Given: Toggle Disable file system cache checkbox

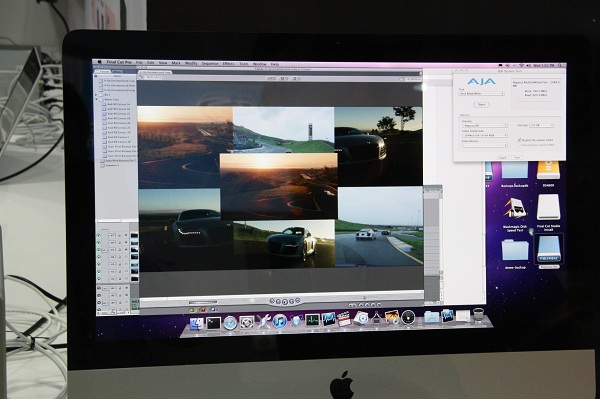Looking at the screenshot, I should 520,140.
